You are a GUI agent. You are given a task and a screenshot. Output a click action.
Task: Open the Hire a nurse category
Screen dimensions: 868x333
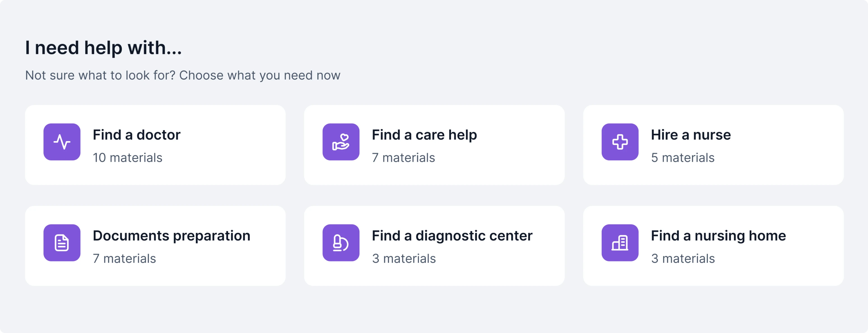point(713,145)
